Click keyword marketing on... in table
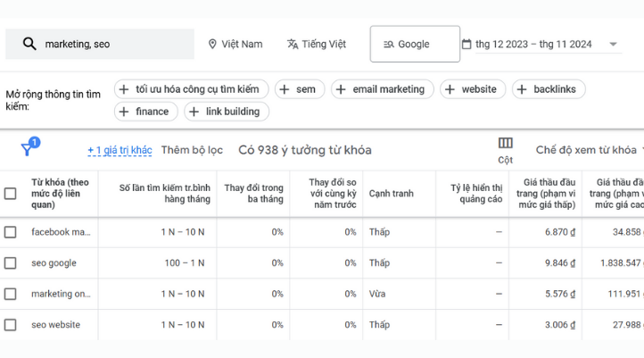Viewport: 644px width, 358px height. (x=61, y=294)
